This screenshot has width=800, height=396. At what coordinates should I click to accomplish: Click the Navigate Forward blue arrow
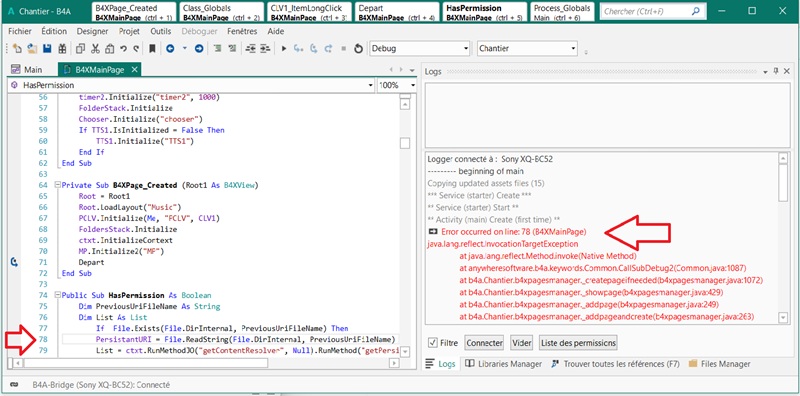coord(199,49)
